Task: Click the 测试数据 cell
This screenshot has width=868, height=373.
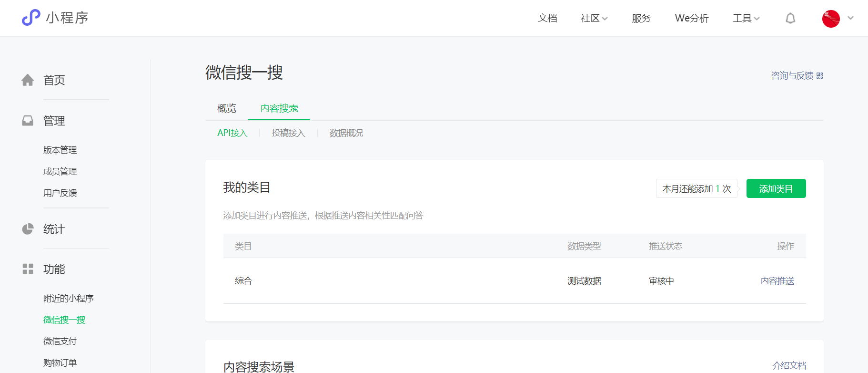Action: tap(584, 281)
